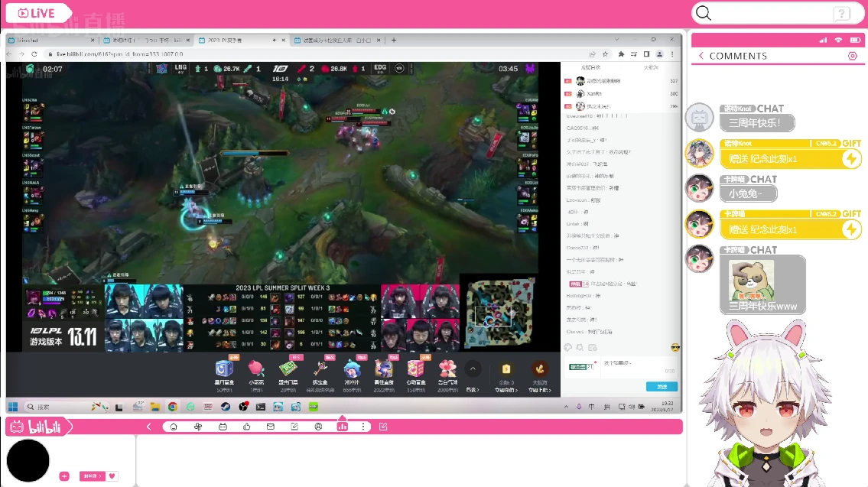Click the magnifier search icon at top right
This screenshot has width=868, height=487.
704,13
